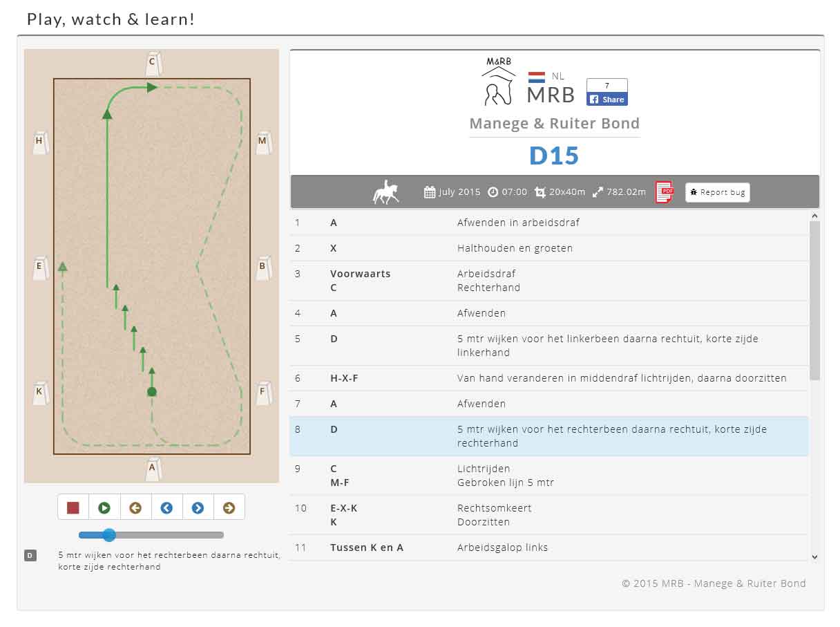Image resolution: width=840 pixels, height=627 pixels.
Task: Go to previous step with blue left arrow
Action: coord(166,508)
